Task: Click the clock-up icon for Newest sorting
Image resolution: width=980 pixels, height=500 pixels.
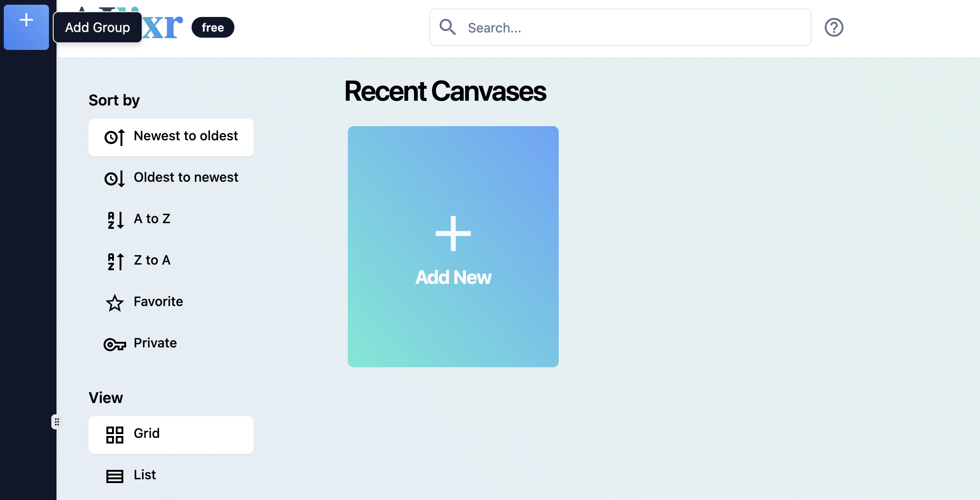Action: click(114, 137)
